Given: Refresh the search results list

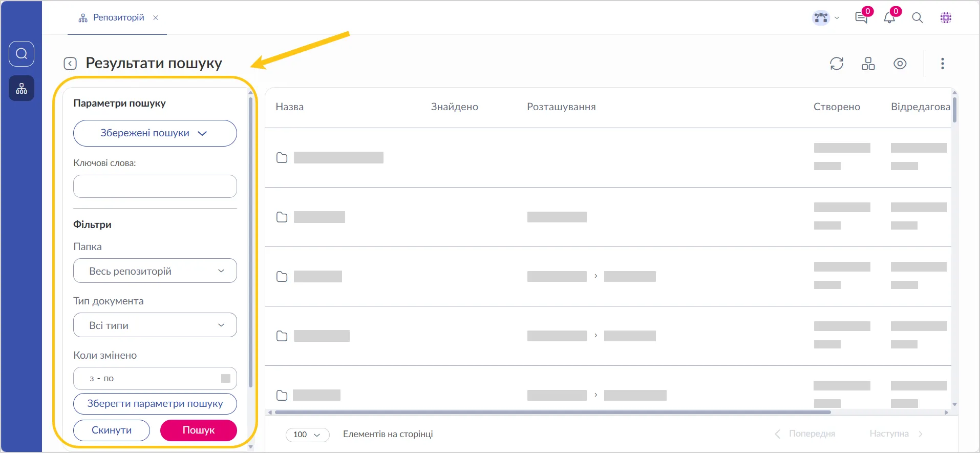Looking at the screenshot, I should coord(837,64).
